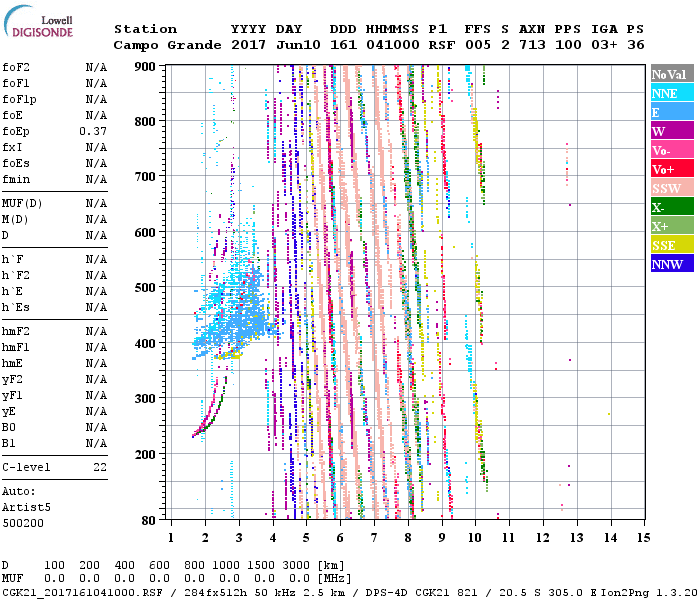Select the MUF(D) parameter label

[22, 204]
